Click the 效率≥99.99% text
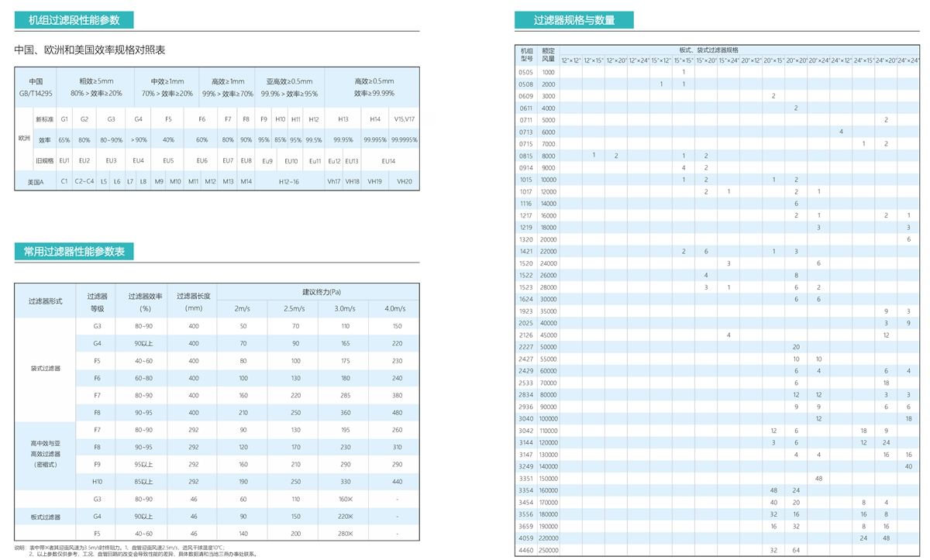 pyautogui.click(x=374, y=93)
